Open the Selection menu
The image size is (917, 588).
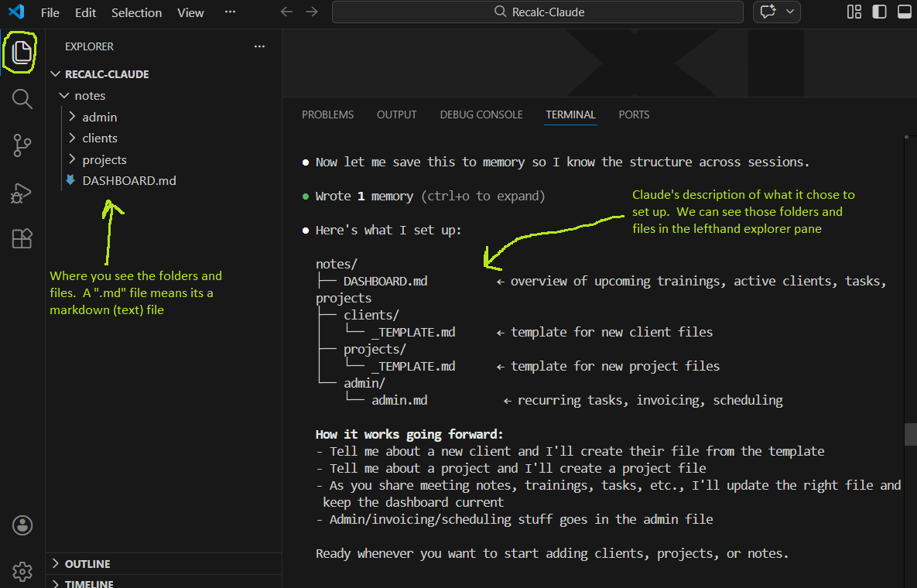pyautogui.click(x=137, y=12)
